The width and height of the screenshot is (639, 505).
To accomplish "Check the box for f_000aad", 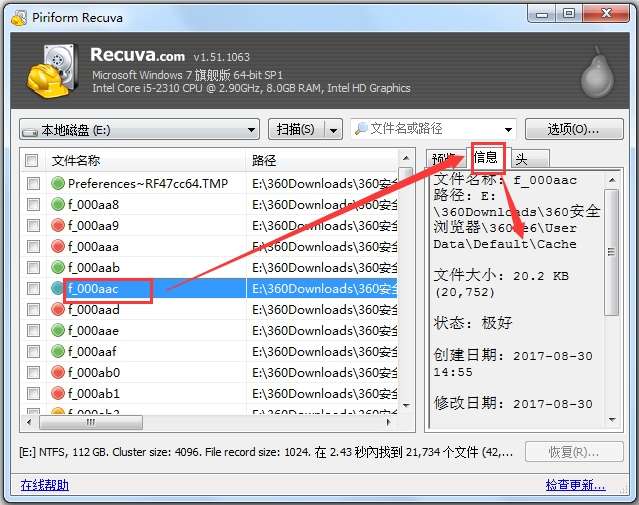I will pos(33,310).
